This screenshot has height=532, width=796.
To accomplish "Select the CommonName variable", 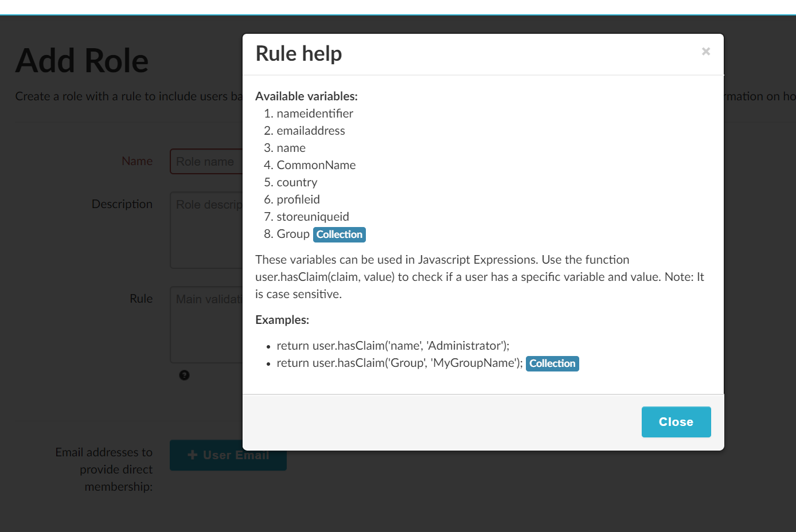I will (x=316, y=165).
